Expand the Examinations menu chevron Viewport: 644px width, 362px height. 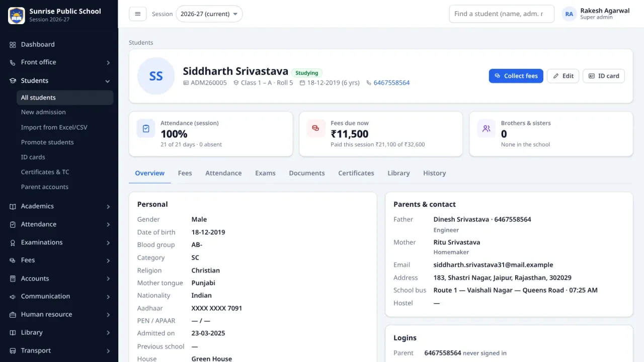108,243
